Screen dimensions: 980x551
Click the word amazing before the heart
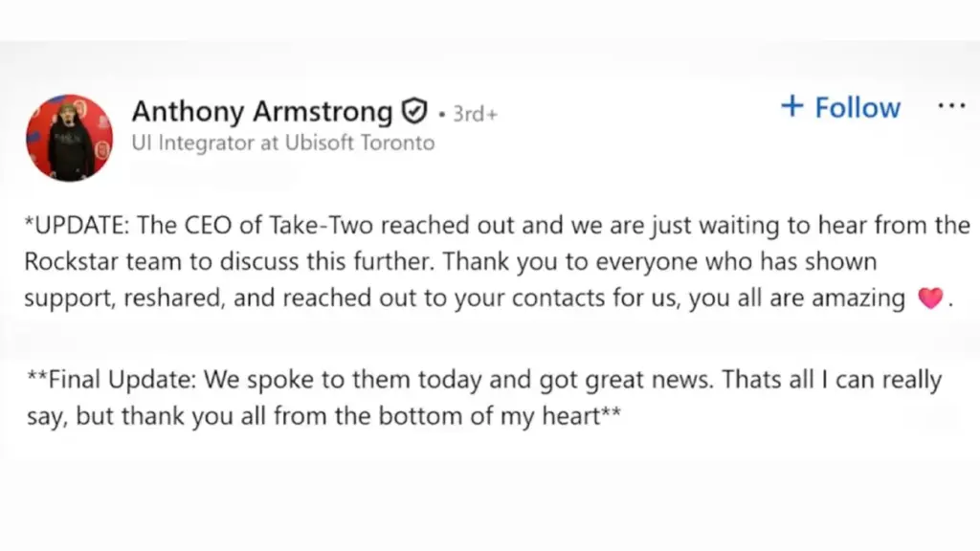pyautogui.click(x=857, y=298)
